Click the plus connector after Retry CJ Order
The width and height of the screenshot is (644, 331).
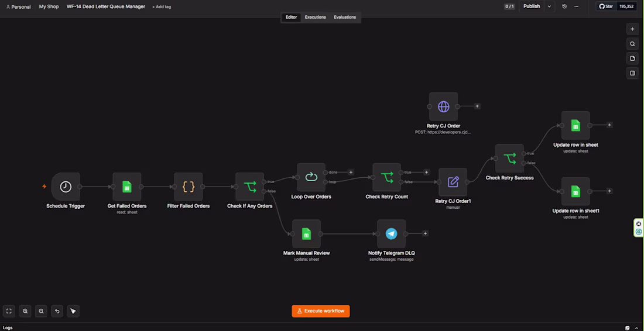(x=477, y=106)
